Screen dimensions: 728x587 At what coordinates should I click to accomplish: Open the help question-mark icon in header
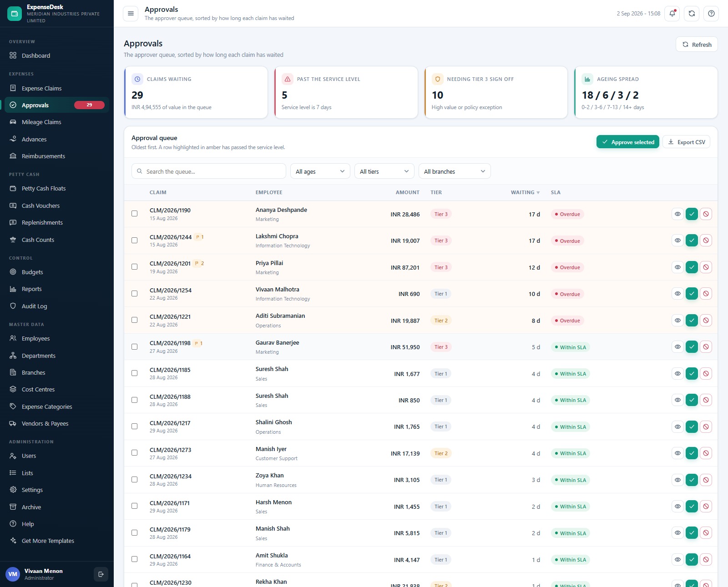point(711,14)
